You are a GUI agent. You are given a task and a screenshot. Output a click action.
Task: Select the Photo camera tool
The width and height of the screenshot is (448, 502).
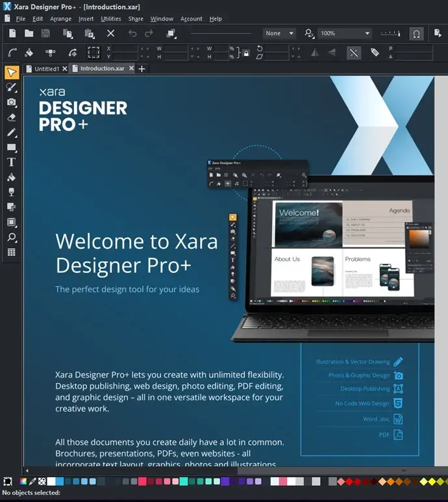click(x=12, y=103)
